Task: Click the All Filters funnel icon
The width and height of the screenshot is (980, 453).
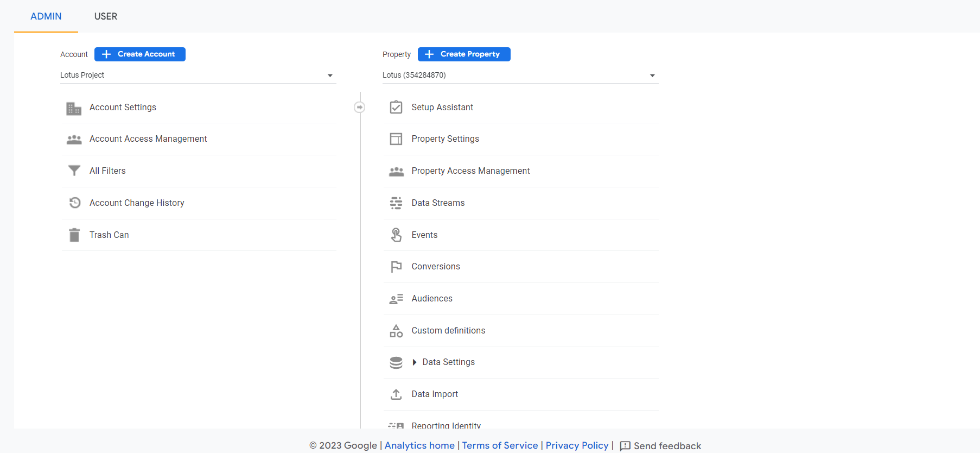Action: click(74, 171)
